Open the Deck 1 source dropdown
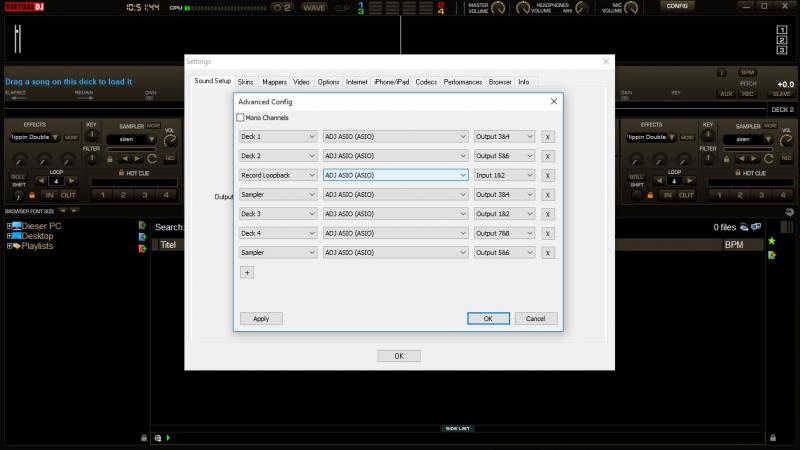800x450 pixels. [278, 137]
